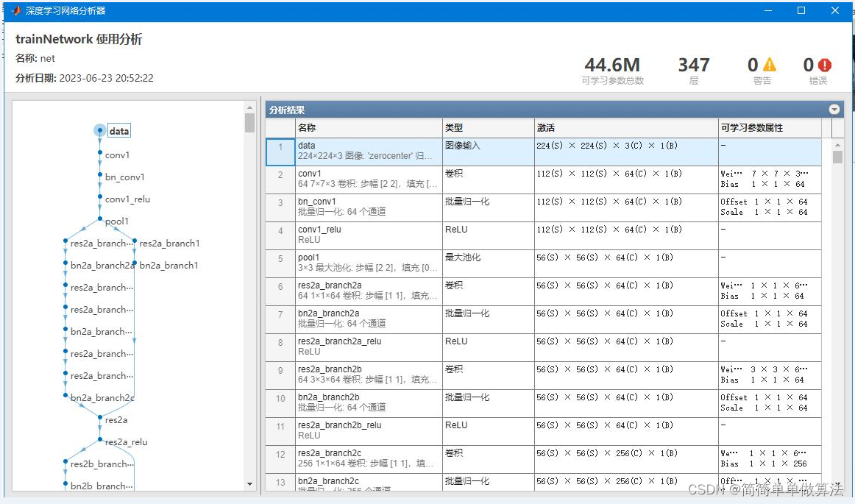The width and height of the screenshot is (855, 504).
Task: Close the network analyzer window
Action: tap(835, 10)
